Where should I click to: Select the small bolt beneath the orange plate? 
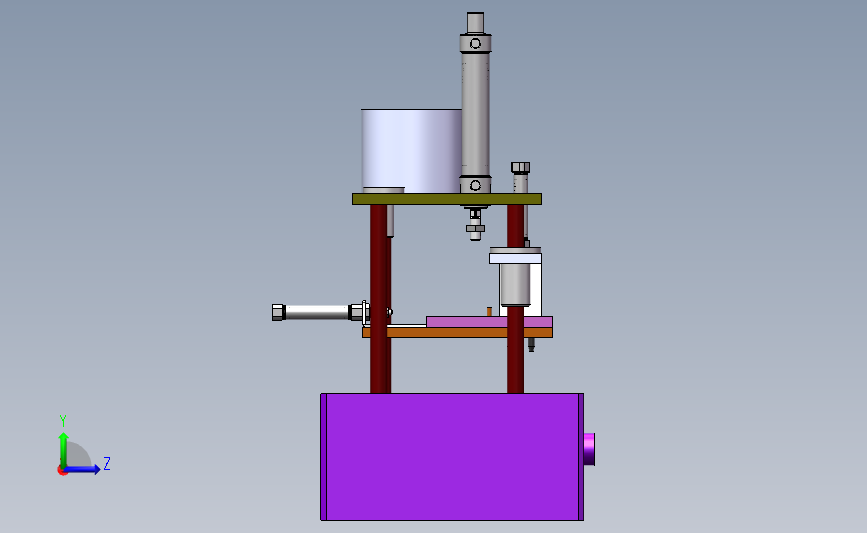[x=531, y=344]
